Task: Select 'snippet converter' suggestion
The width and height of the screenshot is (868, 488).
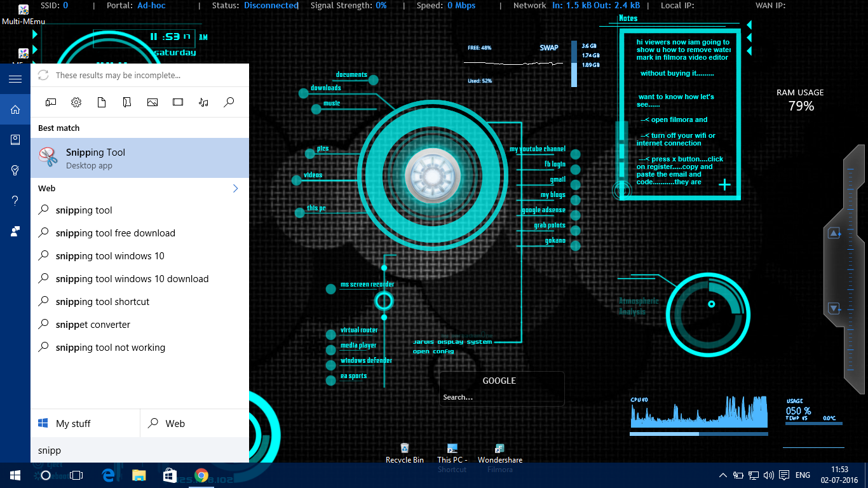Action: (x=140, y=325)
